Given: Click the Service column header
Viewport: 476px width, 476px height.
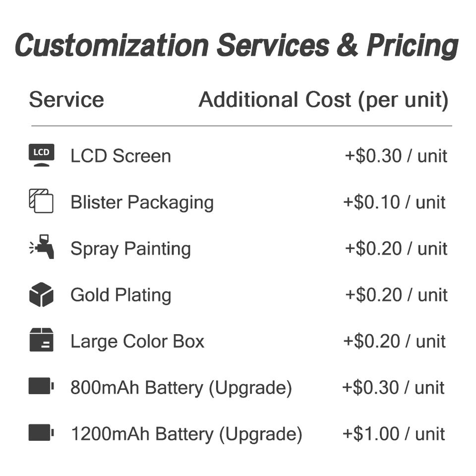Looking at the screenshot, I should coord(66,100).
